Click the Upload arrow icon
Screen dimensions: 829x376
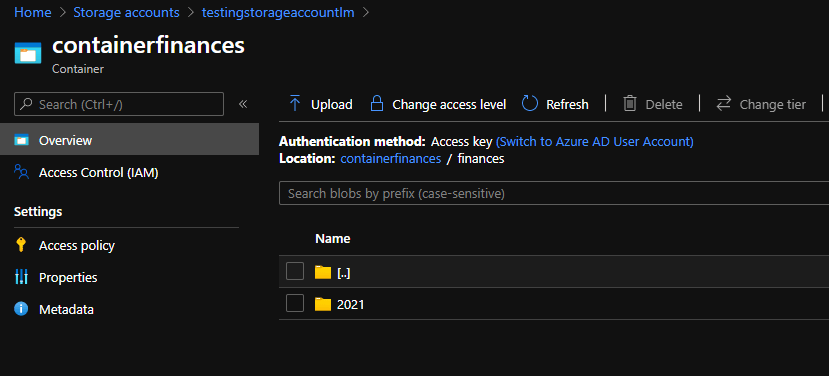click(x=295, y=103)
